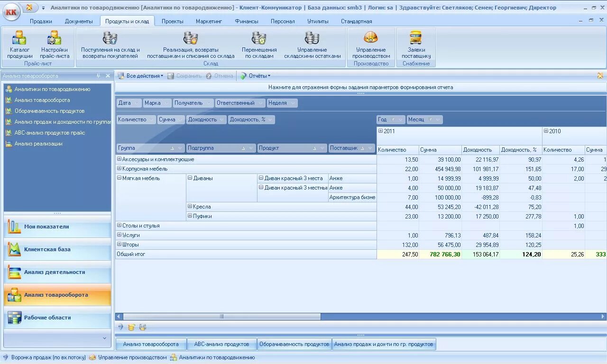Open the Дата field filter dropdown
The image size is (607, 364).
pyautogui.click(x=137, y=103)
